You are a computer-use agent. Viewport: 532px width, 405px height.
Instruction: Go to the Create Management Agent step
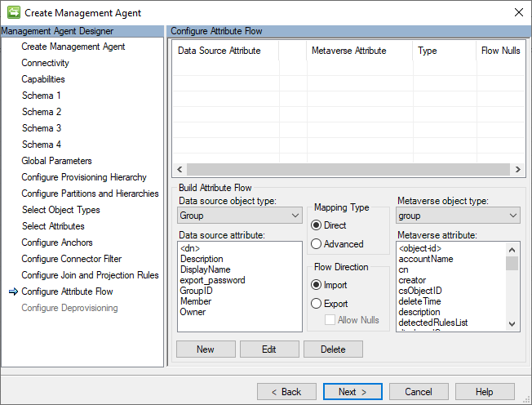[x=73, y=47]
